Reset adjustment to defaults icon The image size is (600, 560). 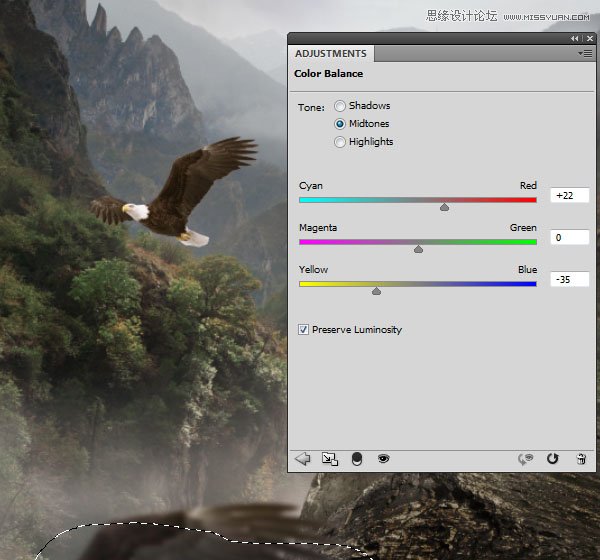click(x=553, y=458)
